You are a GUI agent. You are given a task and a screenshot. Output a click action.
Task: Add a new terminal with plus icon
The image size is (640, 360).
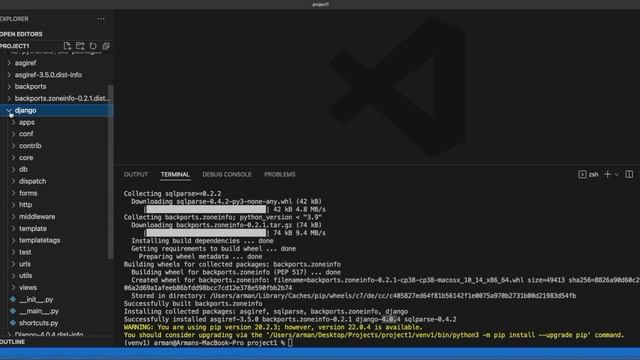(607, 174)
